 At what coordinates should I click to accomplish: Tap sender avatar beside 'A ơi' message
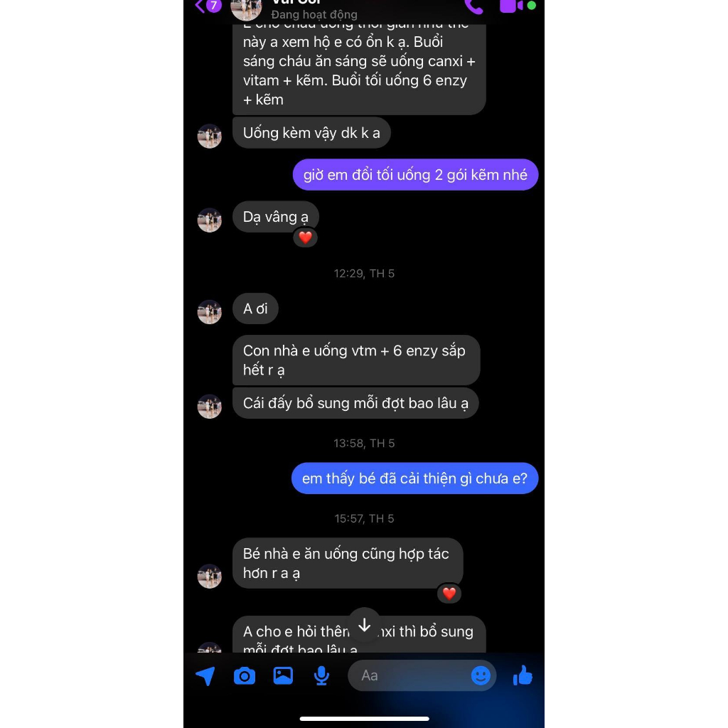click(x=210, y=312)
